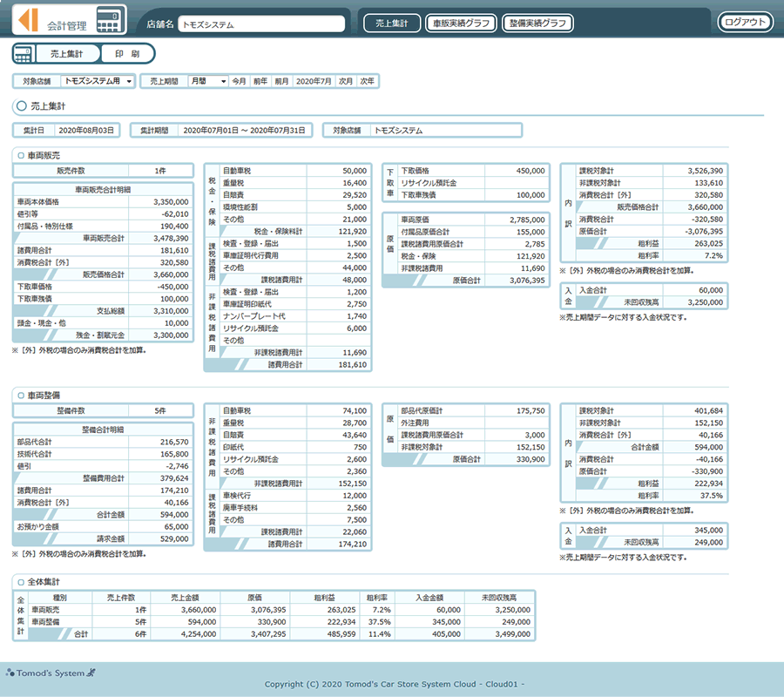Select the 印刷 tab
The height and width of the screenshot is (697, 784).
pyautogui.click(x=127, y=54)
